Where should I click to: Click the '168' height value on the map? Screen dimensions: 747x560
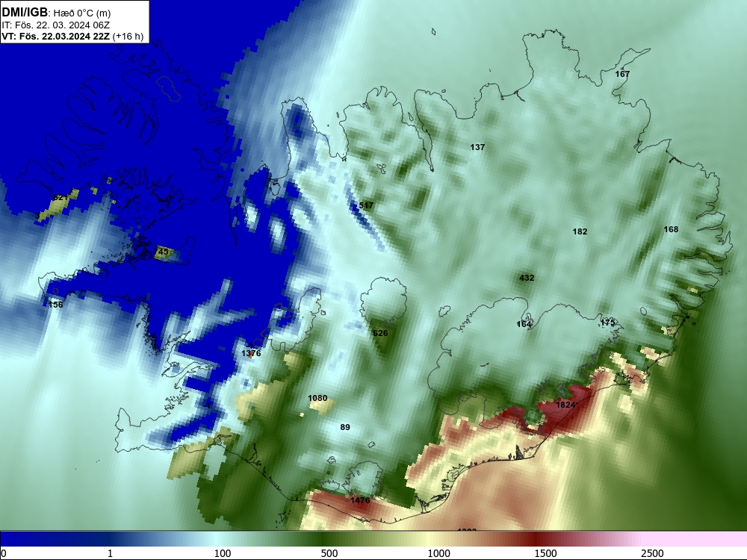(671, 229)
